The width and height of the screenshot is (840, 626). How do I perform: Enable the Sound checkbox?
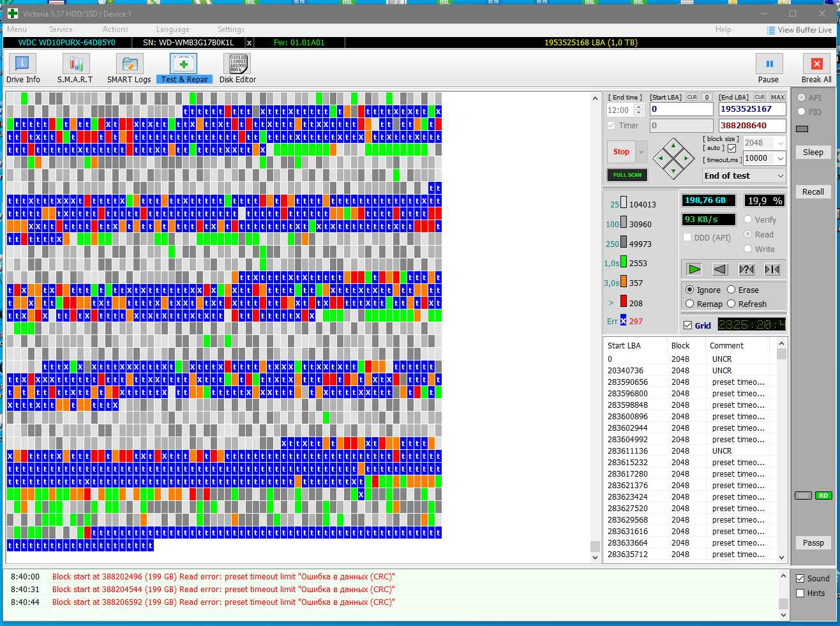800,579
